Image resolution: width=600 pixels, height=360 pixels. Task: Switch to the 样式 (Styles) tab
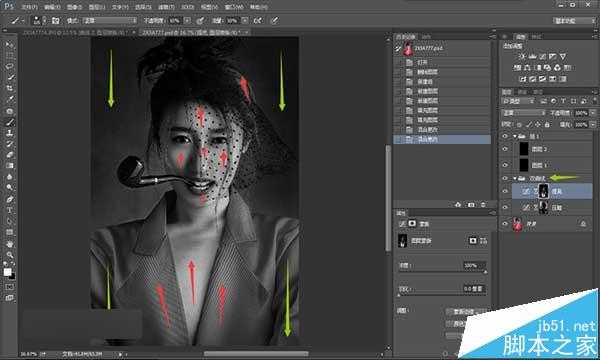537,37
